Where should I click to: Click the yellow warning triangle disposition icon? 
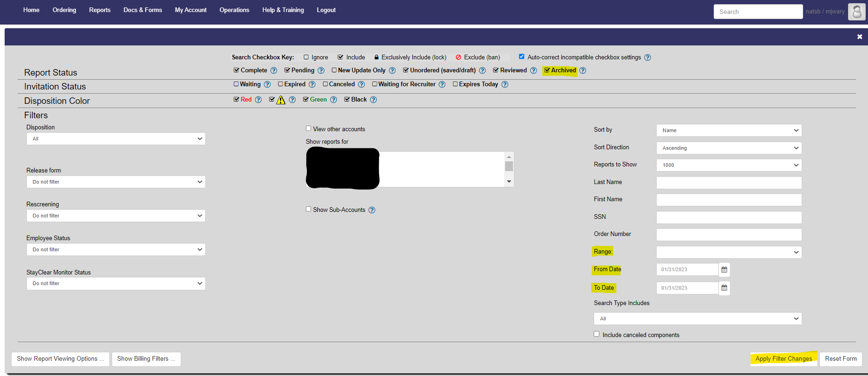pos(281,100)
